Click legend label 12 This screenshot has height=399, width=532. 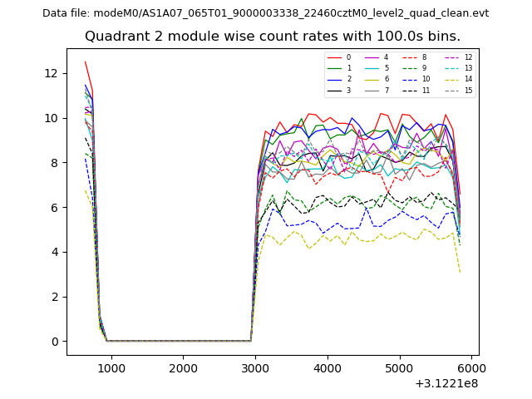pos(468,57)
